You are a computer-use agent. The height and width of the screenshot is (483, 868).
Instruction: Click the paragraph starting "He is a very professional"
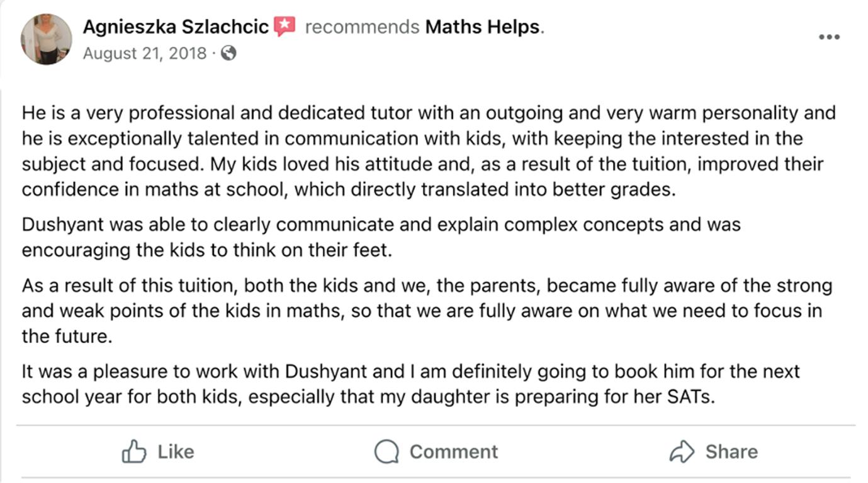428,151
